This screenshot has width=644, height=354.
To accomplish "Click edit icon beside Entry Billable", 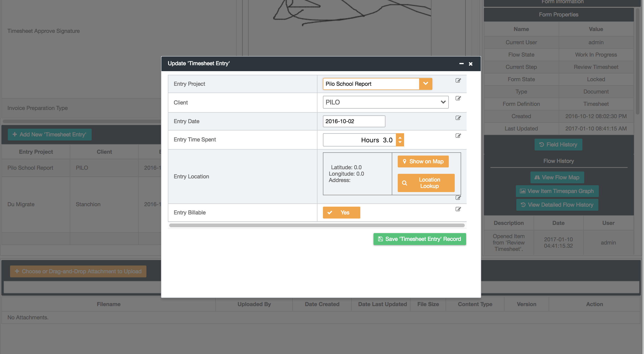I will point(458,209).
